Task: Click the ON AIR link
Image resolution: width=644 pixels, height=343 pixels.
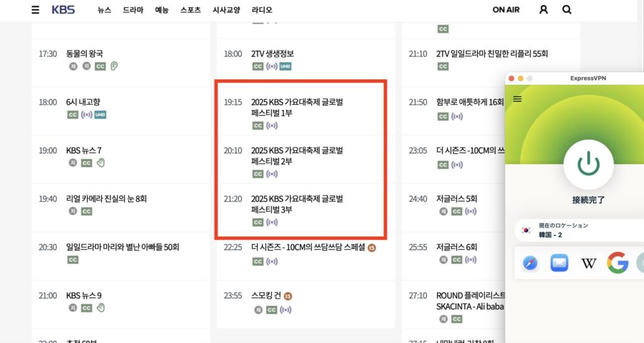Action: pos(506,10)
